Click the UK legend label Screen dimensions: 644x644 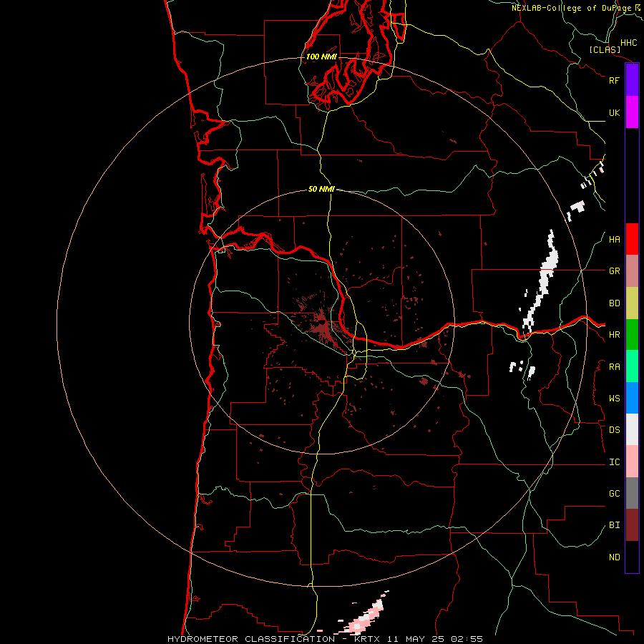click(x=614, y=112)
